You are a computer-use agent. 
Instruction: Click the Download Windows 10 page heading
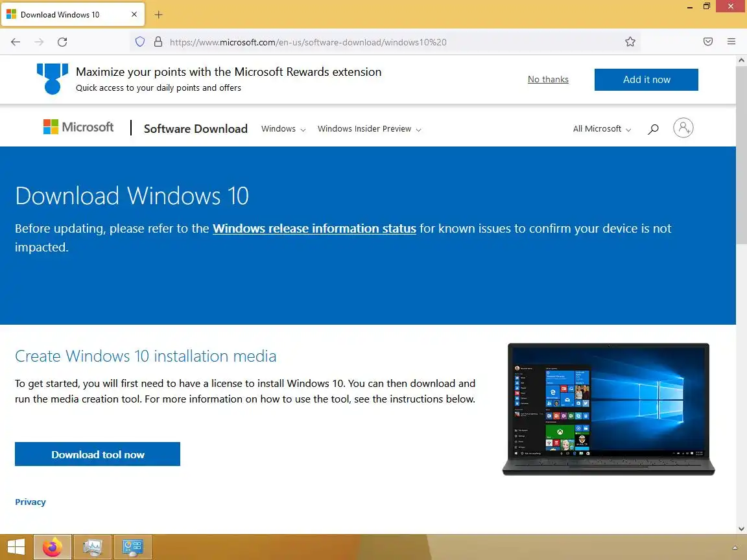point(132,196)
